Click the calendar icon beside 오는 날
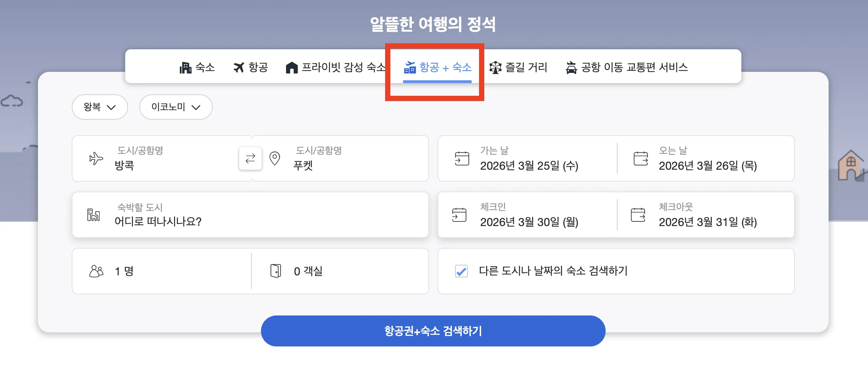The width and height of the screenshot is (868, 388). pyautogui.click(x=640, y=158)
